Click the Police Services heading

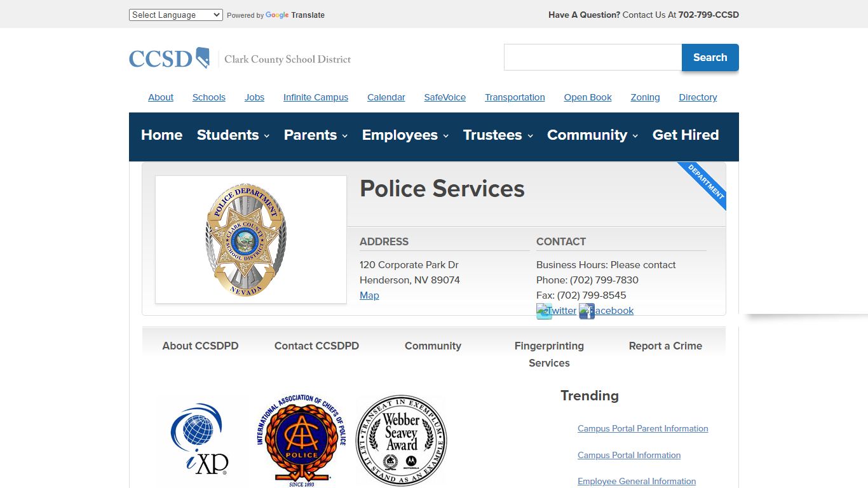pos(442,189)
